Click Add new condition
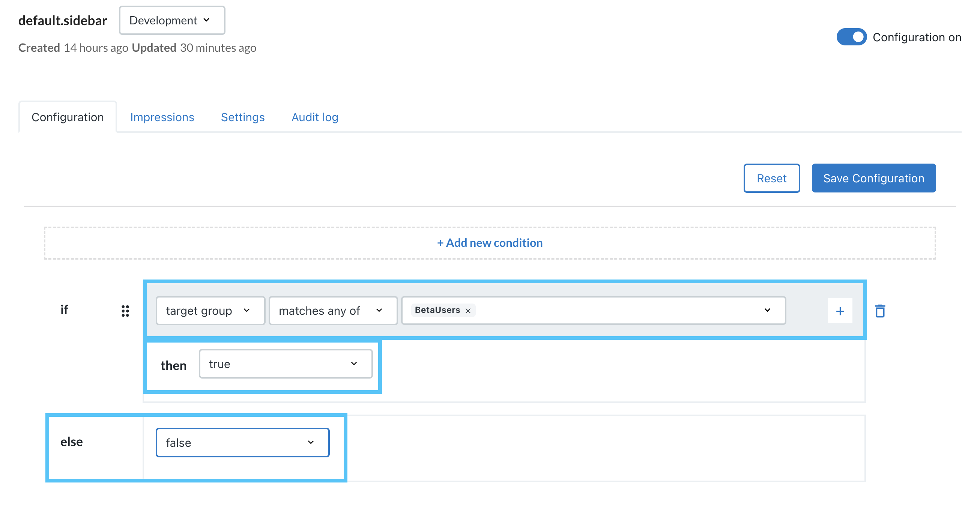Image resolution: width=980 pixels, height=511 pixels. pyautogui.click(x=490, y=242)
